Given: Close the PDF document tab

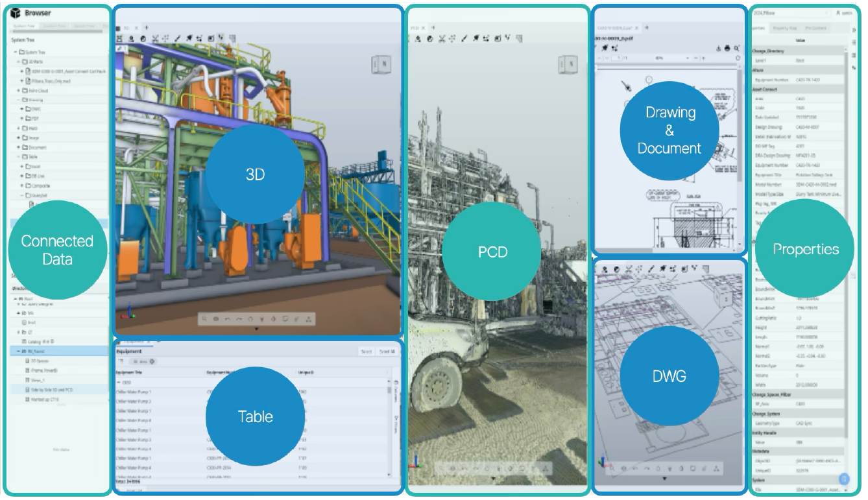Looking at the screenshot, I should pos(638,28).
